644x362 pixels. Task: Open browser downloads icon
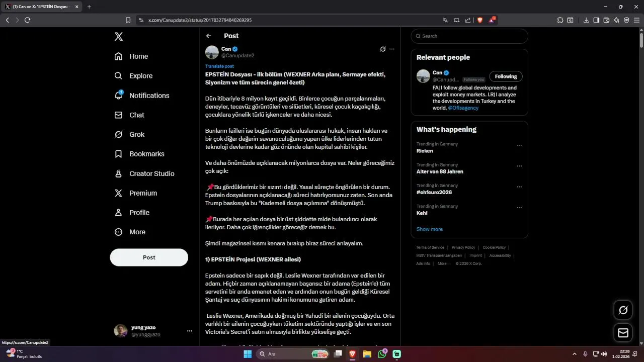[586, 20]
